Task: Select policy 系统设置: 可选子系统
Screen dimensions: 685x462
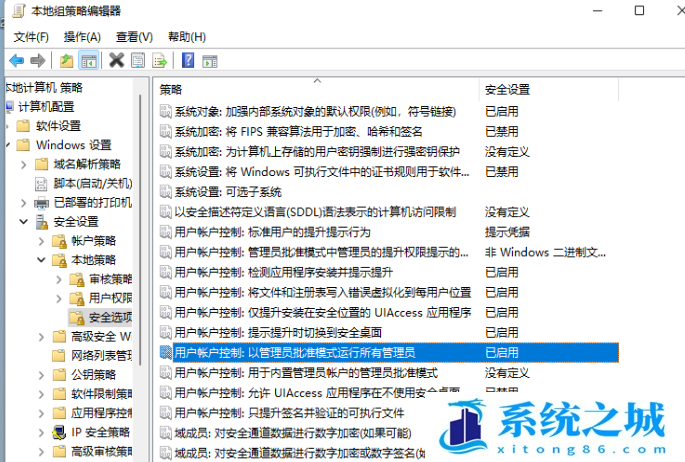Action: 228,191
